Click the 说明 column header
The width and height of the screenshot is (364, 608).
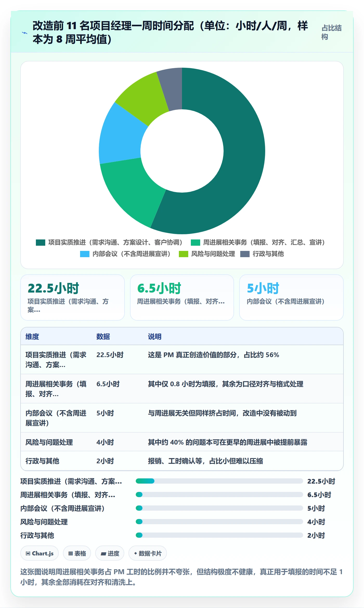(x=155, y=337)
